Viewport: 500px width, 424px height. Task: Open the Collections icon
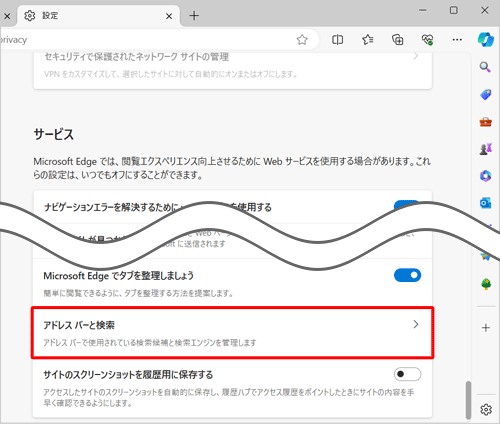pos(397,40)
